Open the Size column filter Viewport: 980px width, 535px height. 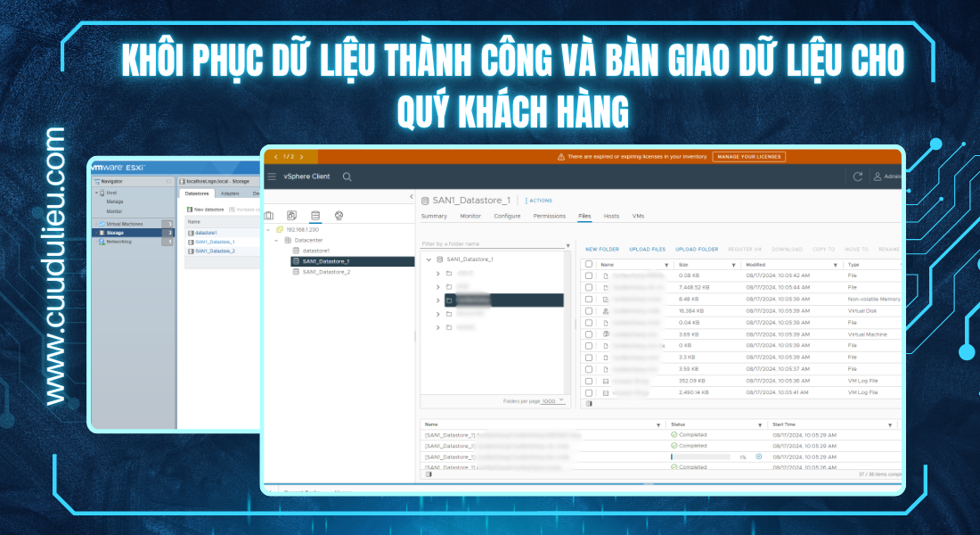(x=733, y=266)
